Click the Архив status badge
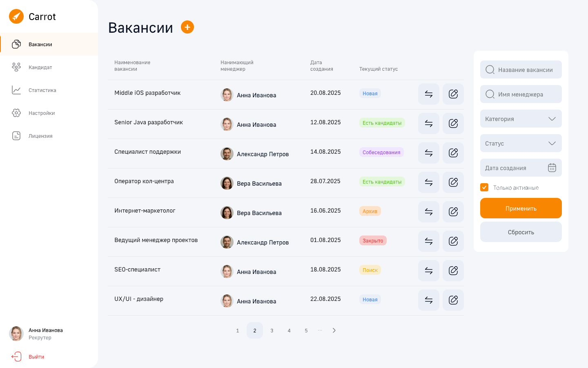 370,211
